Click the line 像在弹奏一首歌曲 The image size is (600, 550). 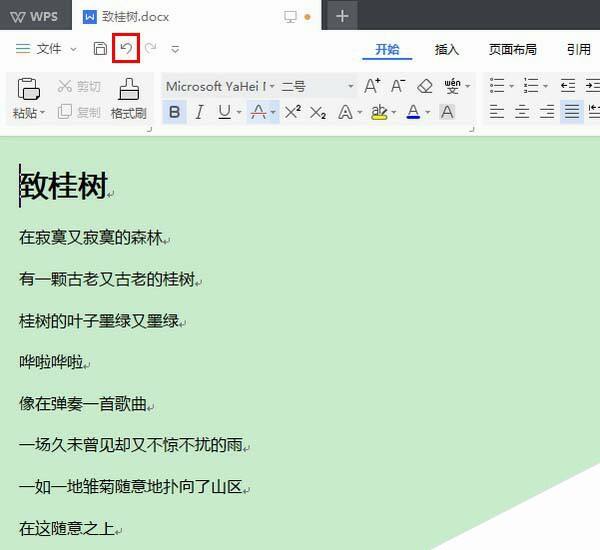click(x=83, y=404)
